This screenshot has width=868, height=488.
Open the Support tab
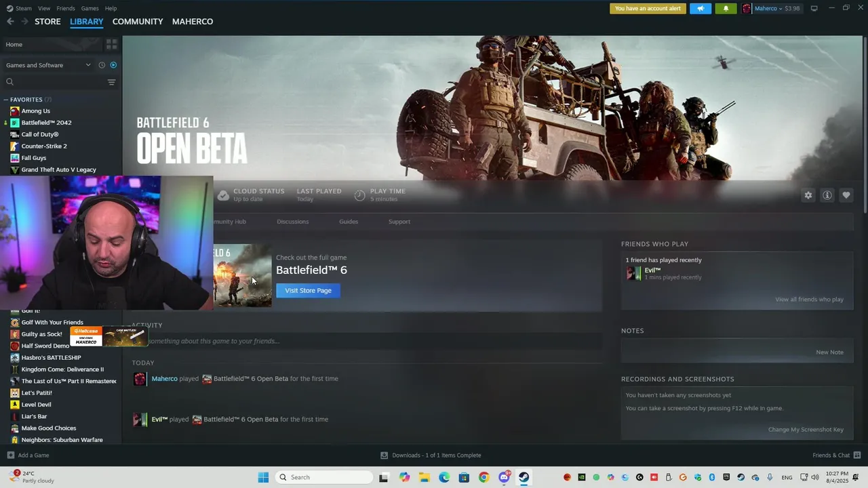399,222
